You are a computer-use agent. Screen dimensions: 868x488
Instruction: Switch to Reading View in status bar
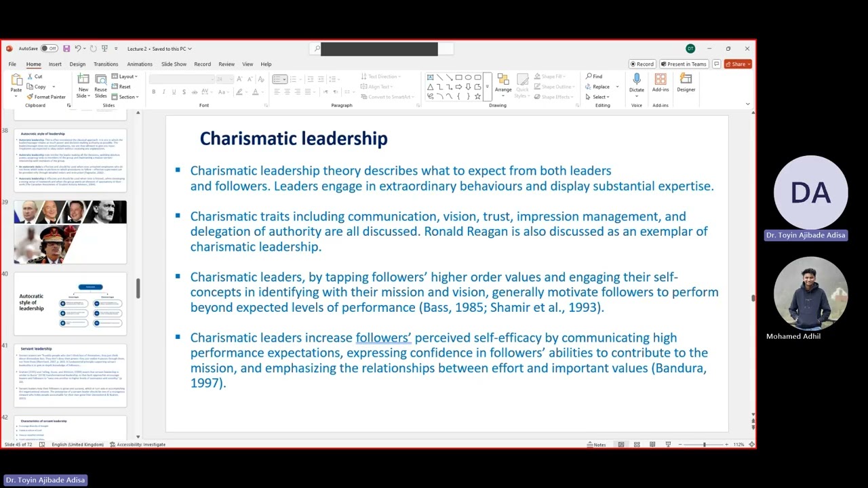652,445
